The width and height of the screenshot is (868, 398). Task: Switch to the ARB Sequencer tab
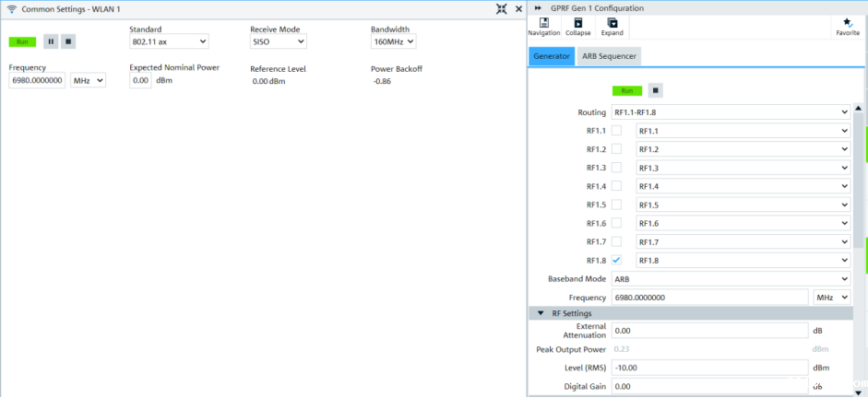(609, 56)
